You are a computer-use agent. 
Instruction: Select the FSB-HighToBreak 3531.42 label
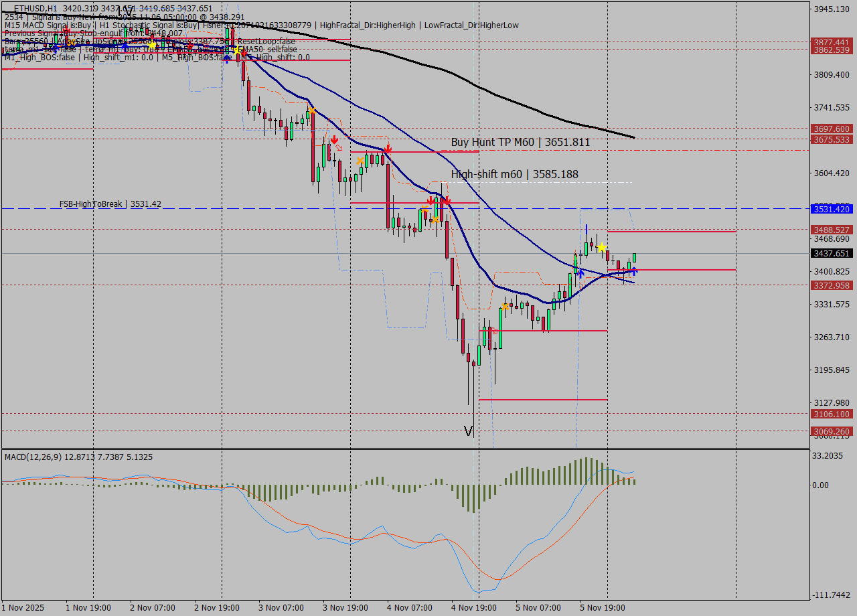[110, 204]
